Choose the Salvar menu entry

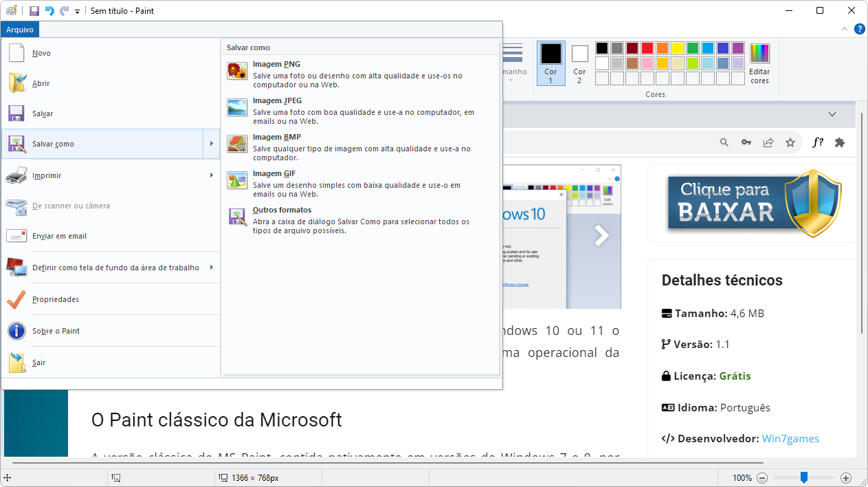click(x=111, y=113)
